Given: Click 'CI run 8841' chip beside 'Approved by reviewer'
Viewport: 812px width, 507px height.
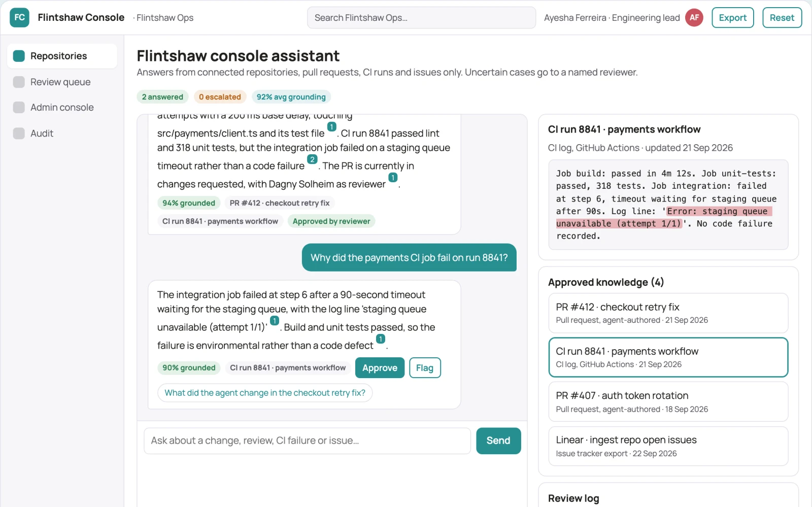Looking at the screenshot, I should coord(220,221).
